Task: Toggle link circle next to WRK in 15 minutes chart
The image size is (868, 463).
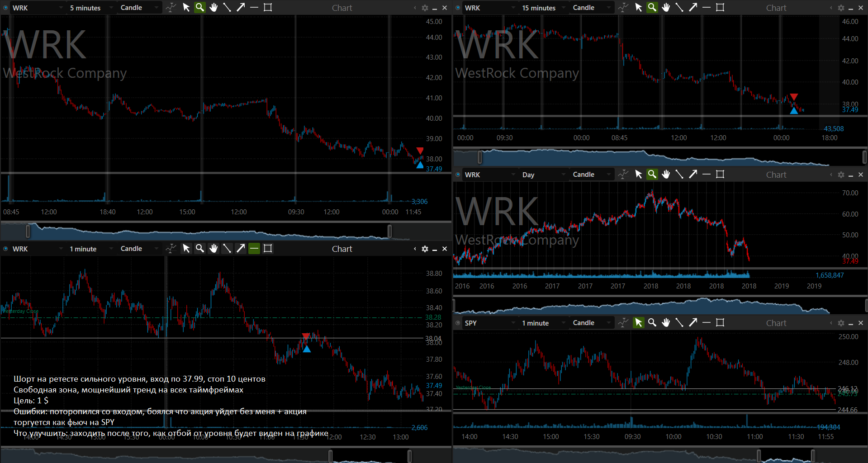Action: click(x=458, y=8)
